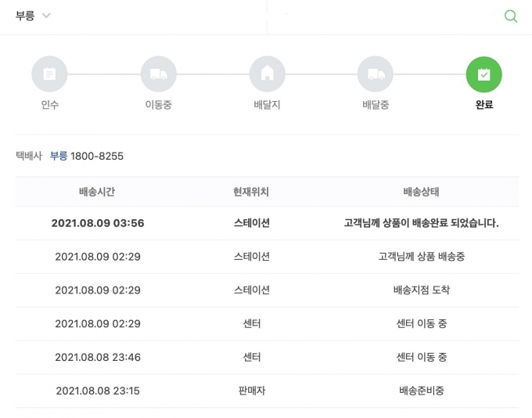Image resolution: width=532 pixels, height=418 pixels.
Task: Select the 배송지점 도착 status row
Action: (x=267, y=290)
